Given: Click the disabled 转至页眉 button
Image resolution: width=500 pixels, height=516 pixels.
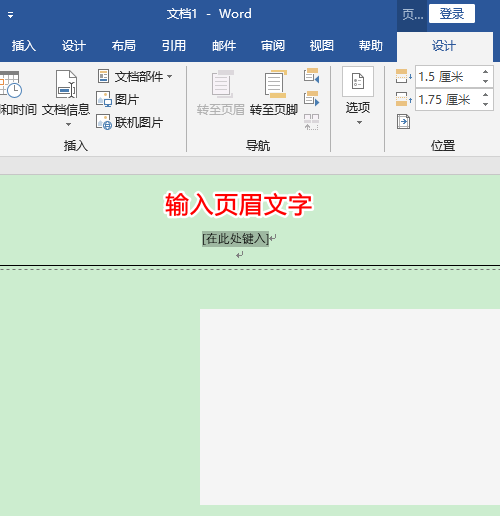Looking at the screenshot, I should (x=220, y=93).
